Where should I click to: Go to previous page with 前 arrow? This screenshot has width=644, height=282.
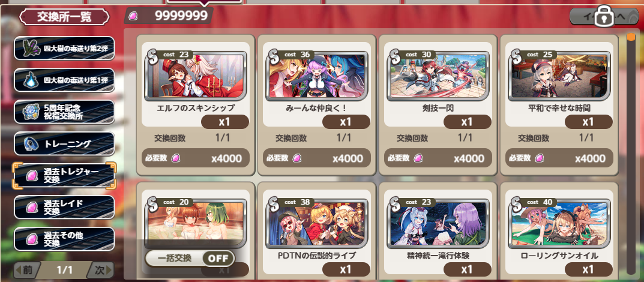point(26,269)
